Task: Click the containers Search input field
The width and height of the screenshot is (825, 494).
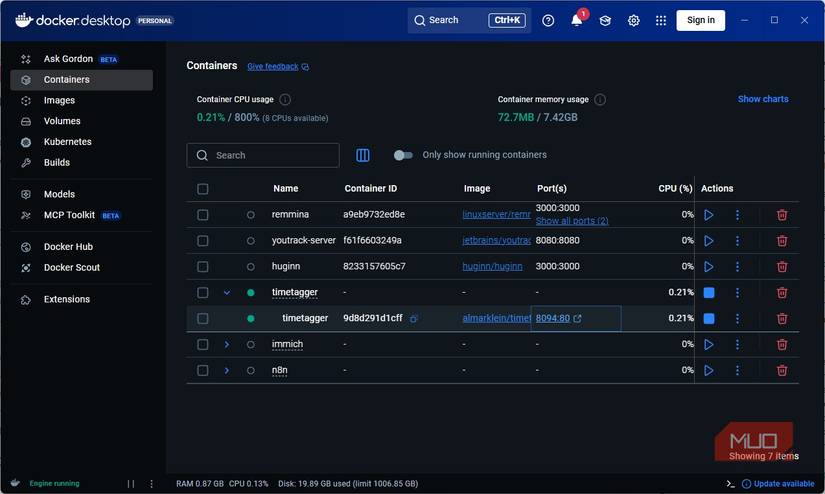Action: [x=263, y=155]
